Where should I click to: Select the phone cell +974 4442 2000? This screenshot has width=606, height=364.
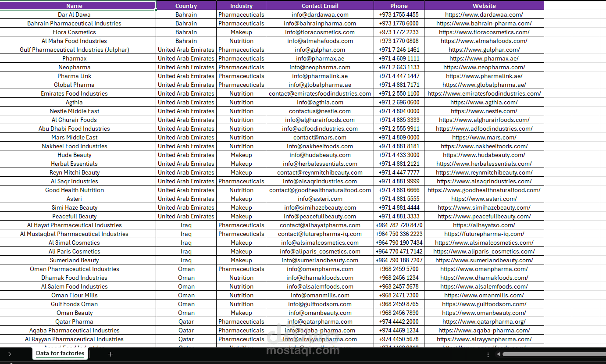pos(399,321)
